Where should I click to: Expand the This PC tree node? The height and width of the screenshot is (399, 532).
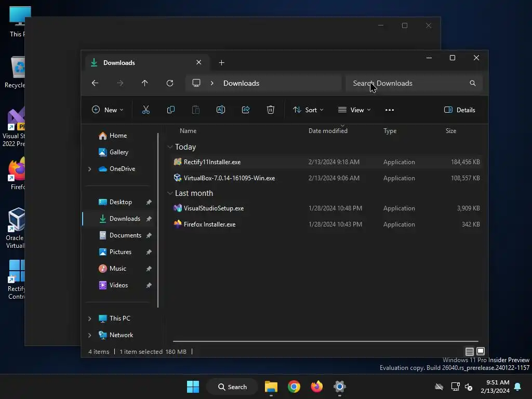[89, 318]
